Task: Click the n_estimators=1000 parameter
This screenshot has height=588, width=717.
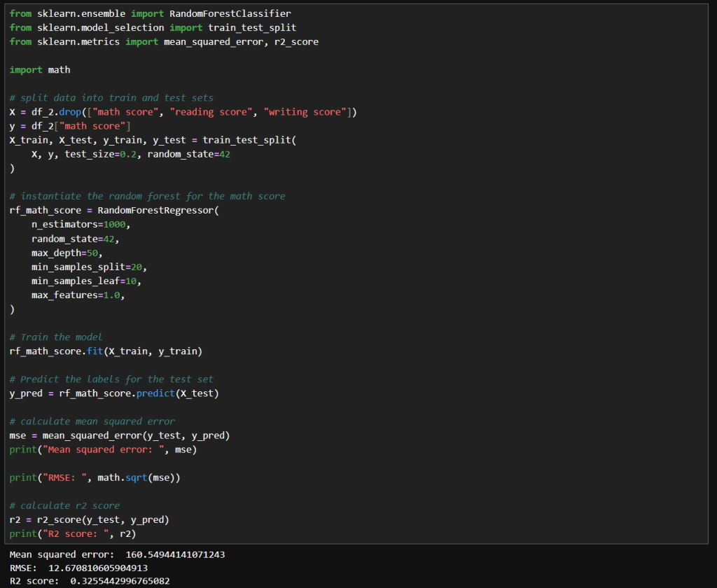Action: coord(81,225)
